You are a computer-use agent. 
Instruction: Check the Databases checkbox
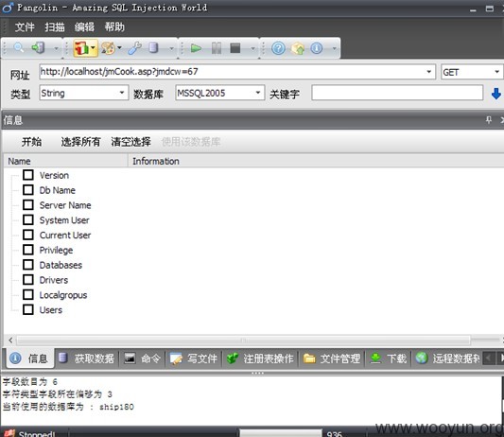(x=28, y=265)
